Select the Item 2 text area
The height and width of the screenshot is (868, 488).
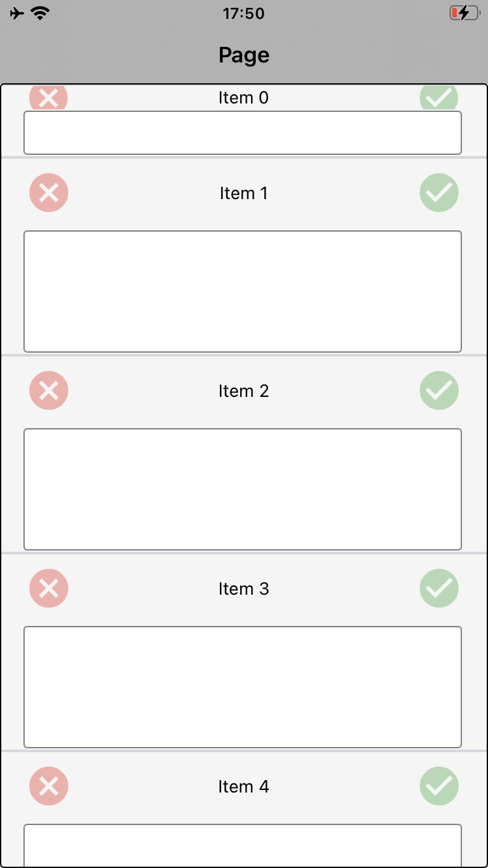(x=243, y=489)
